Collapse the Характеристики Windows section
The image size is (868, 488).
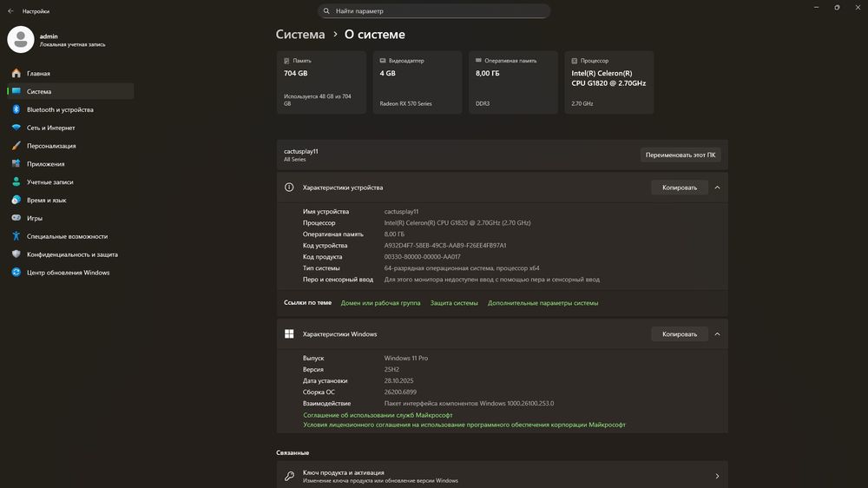click(x=717, y=334)
